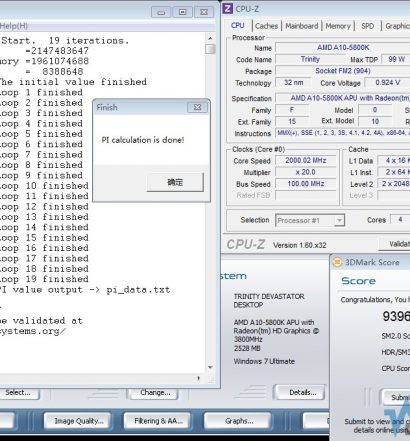Image resolution: width=410 pixels, height=441 pixels.
Task: Open the Graphics tab in CPU-Z
Action: [397, 26]
